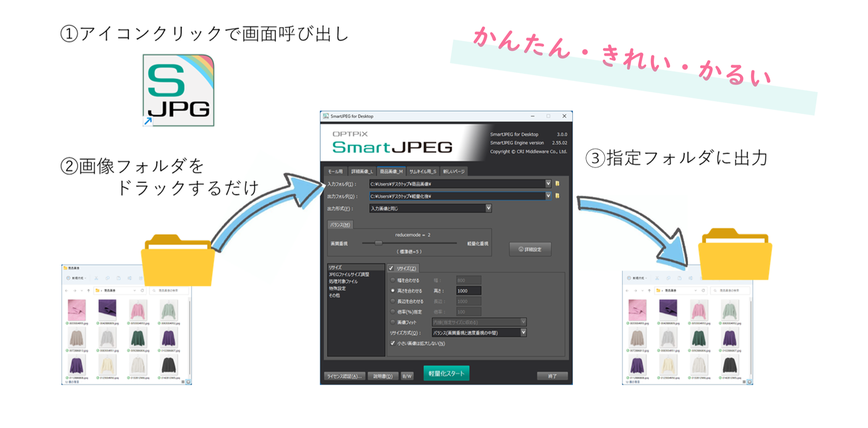Click the Paste icon in the left Explorer window
This screenshot has height=428, width=868.
[119, 278]
